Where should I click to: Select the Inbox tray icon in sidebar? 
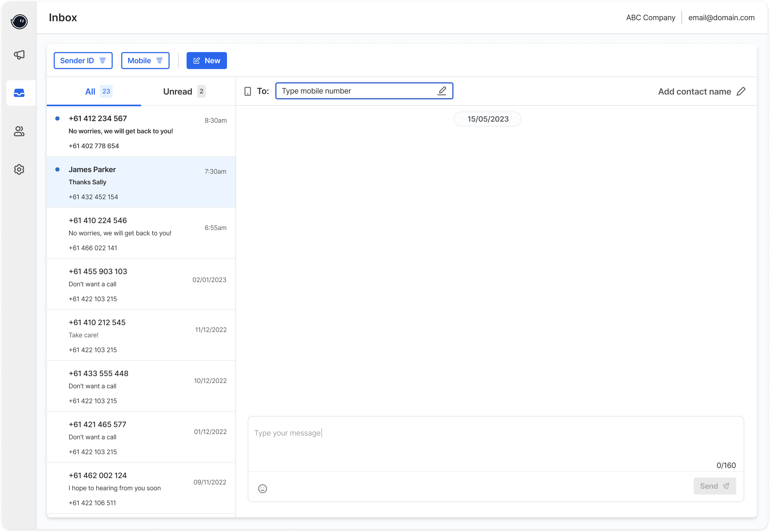pyautogui.click(x=19, y=93)
